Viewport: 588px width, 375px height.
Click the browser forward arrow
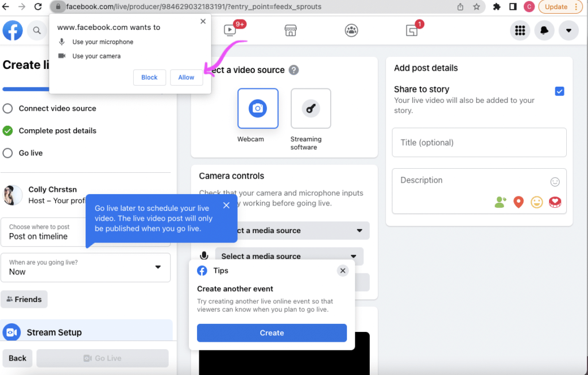pyautogui.click(x=22, y=7)
